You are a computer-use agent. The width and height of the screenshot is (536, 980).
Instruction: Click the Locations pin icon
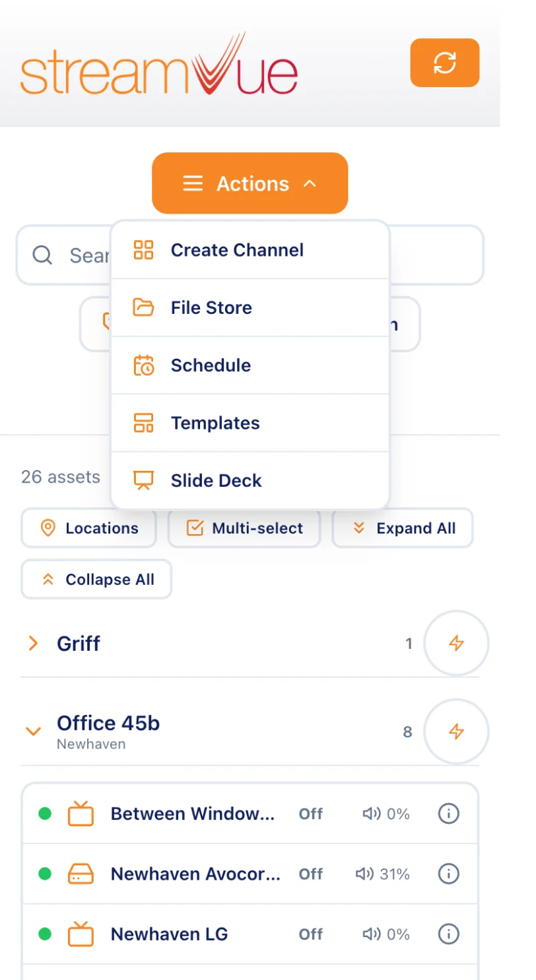tap(48, 528)
